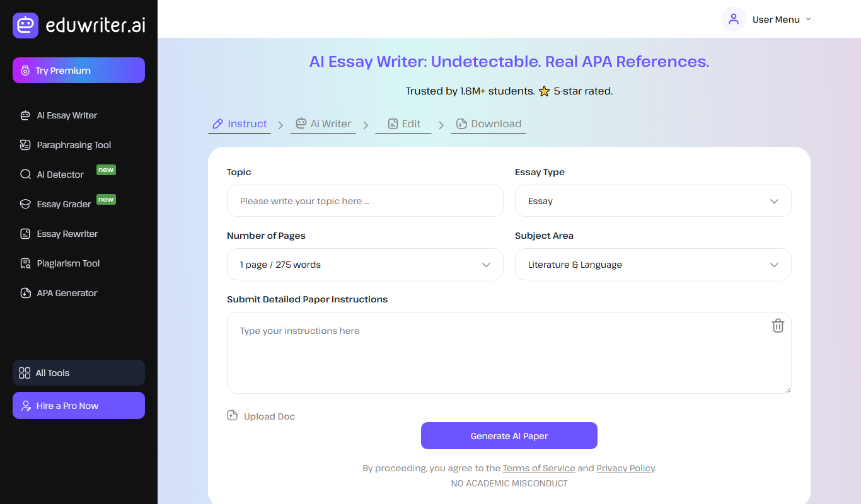Open Essay Grader from the sidebar
The image size is (861, 504).
pos(64,204)
